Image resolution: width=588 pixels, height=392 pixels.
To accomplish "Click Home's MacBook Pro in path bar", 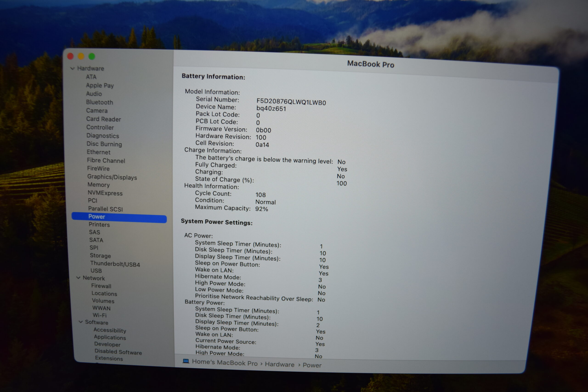I will point(224,363).
